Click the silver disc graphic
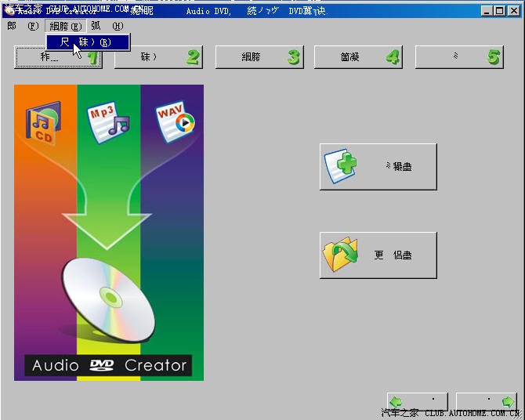Image resolution: width=525 pixels, height=420 pixels. 108,302
